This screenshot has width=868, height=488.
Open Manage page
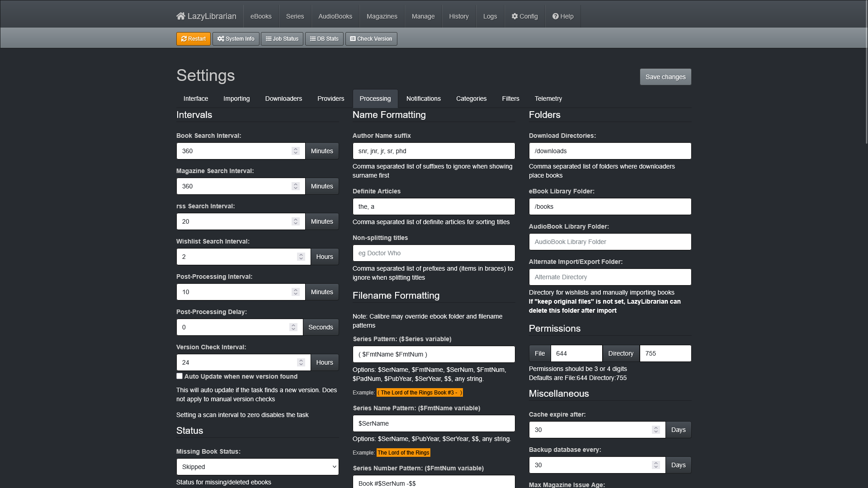pos(423,16)
